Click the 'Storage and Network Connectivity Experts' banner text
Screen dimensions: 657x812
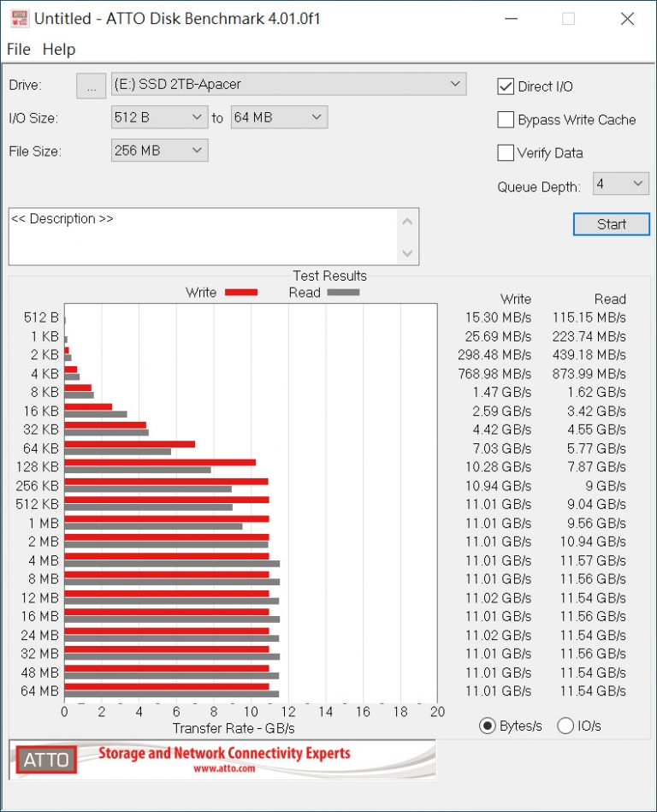(x=224, y=753)
